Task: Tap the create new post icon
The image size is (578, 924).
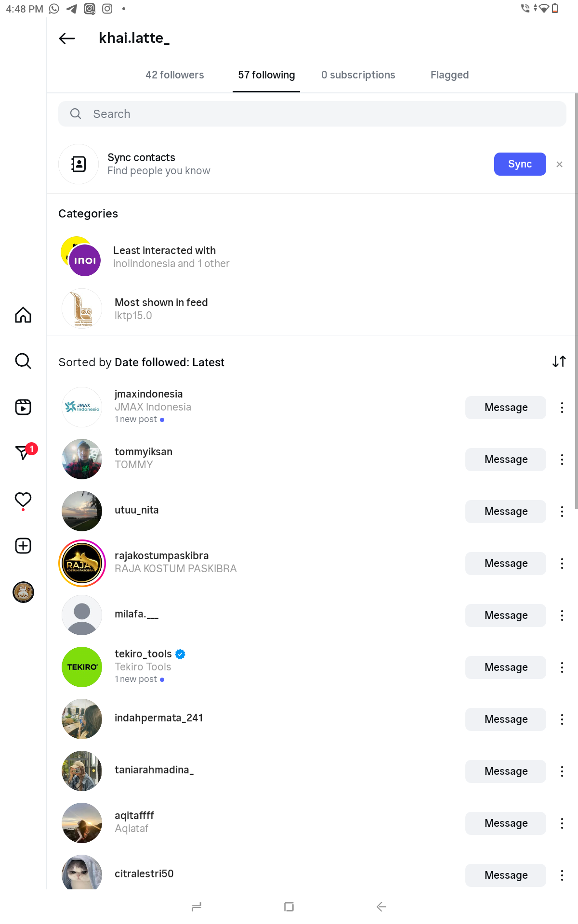Action: point(23,546)
